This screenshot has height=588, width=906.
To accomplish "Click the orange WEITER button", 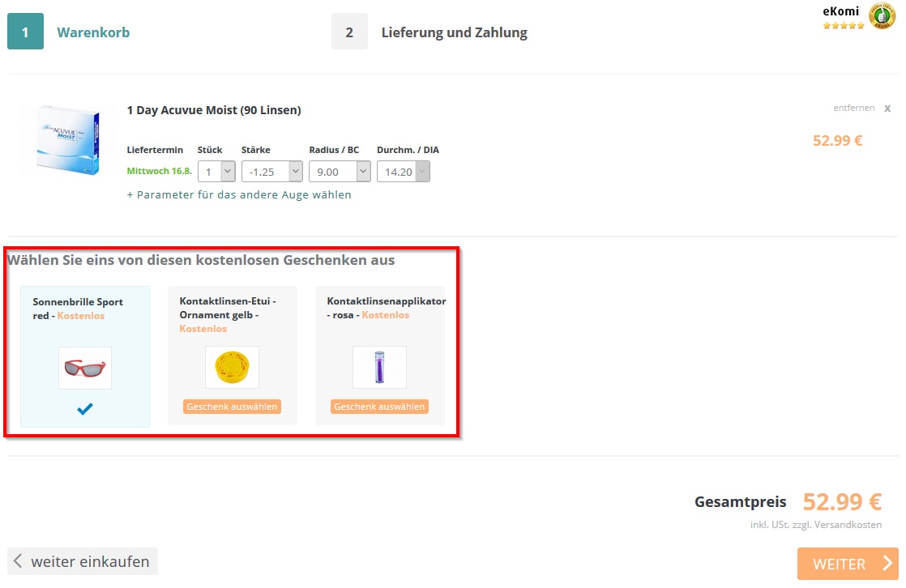I will point(848,564).
